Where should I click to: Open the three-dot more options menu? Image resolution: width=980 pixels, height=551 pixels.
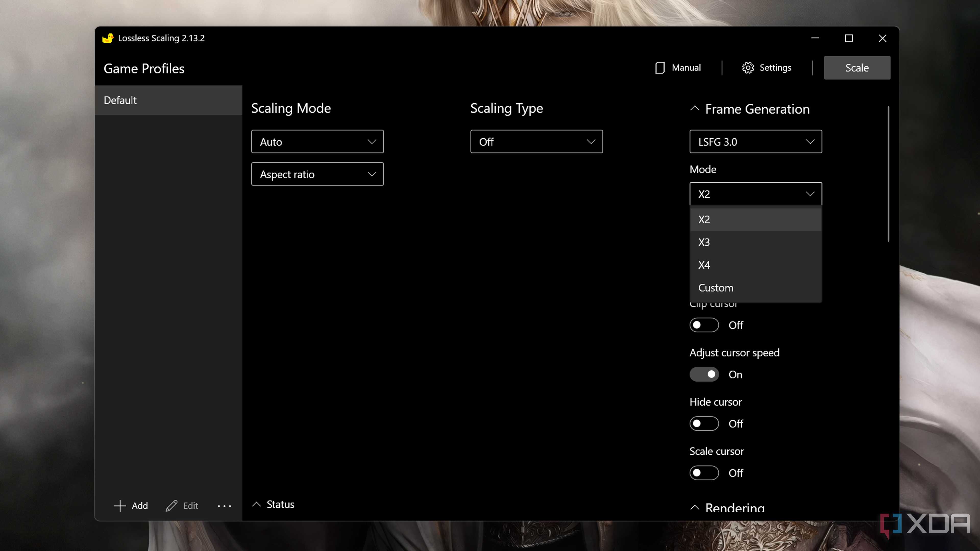pos(225,506)
